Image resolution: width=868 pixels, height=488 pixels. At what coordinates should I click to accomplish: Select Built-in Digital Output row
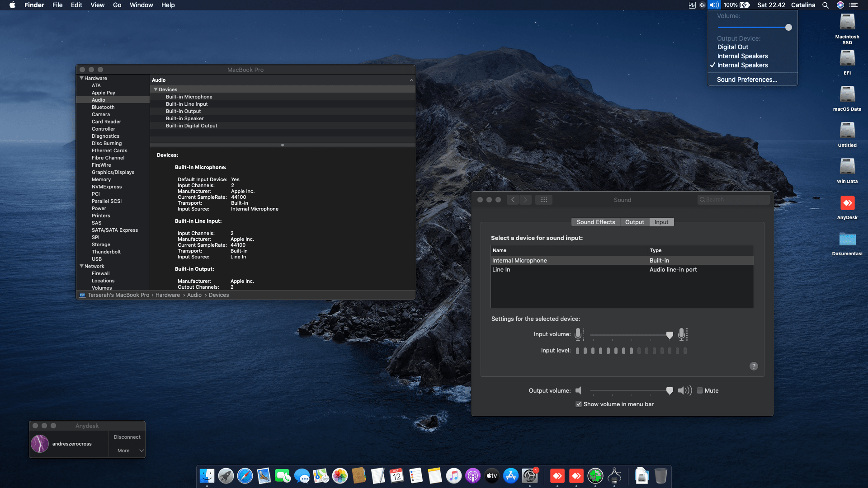[x=283, y=126]
